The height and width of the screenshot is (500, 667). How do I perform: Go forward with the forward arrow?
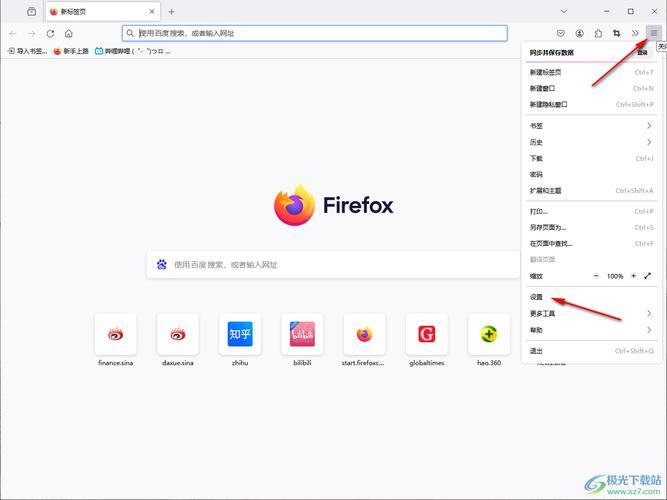pos(31,33)
